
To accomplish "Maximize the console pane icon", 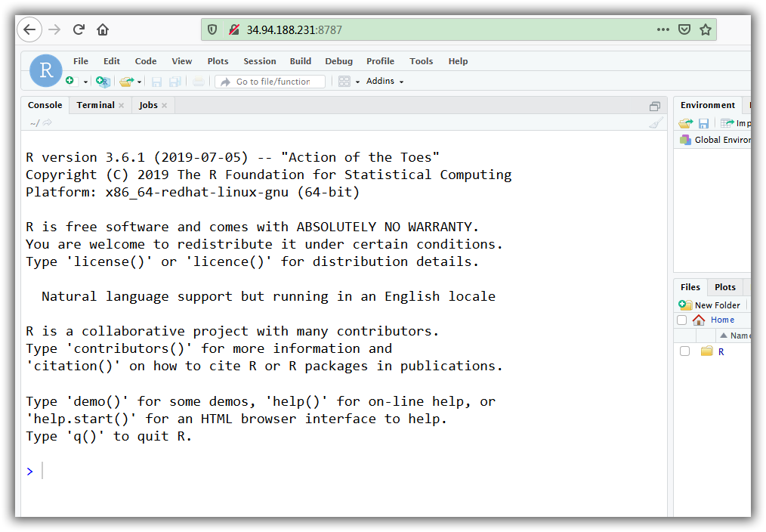I will click(x=655, y=106).
